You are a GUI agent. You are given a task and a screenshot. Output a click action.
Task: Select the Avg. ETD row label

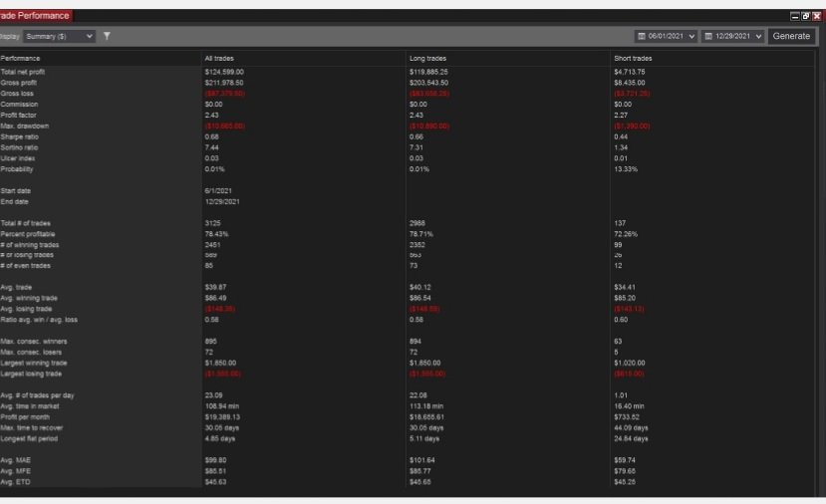15,481
